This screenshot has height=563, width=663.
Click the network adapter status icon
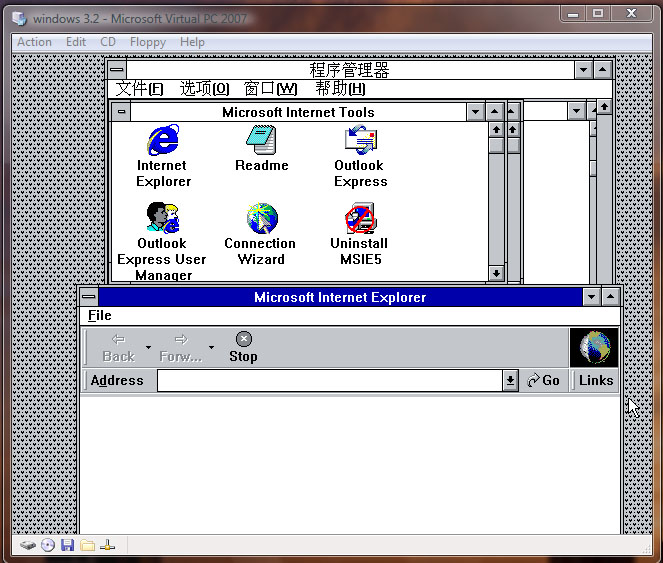tap(107, 545)
